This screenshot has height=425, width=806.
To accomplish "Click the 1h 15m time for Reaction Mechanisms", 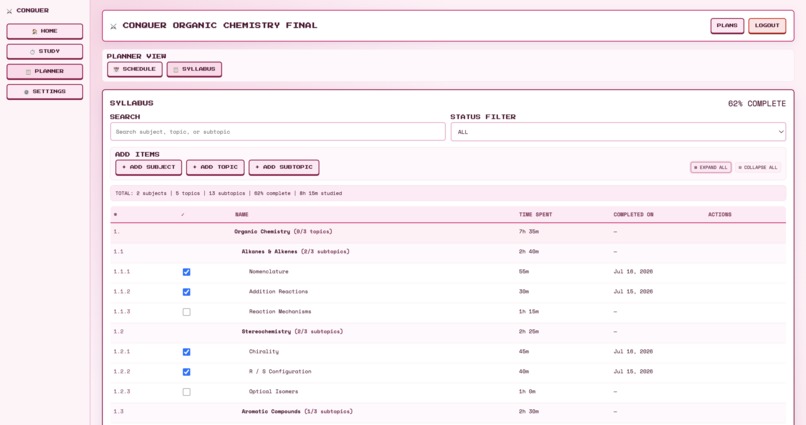I will (528, 311).
